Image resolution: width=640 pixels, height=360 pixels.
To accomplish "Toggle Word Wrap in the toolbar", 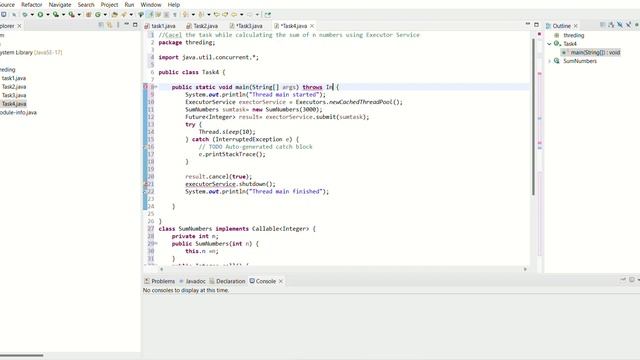I will click(158, 14).
